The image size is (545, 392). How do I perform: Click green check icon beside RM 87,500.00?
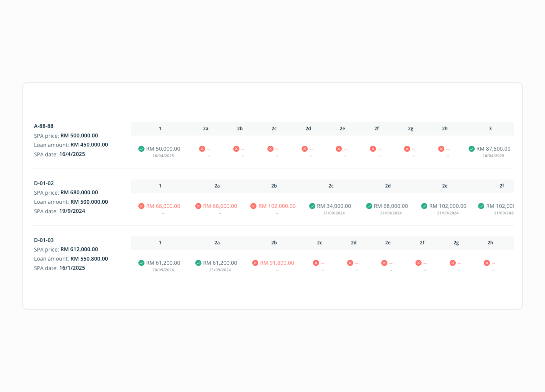(471, 149)
